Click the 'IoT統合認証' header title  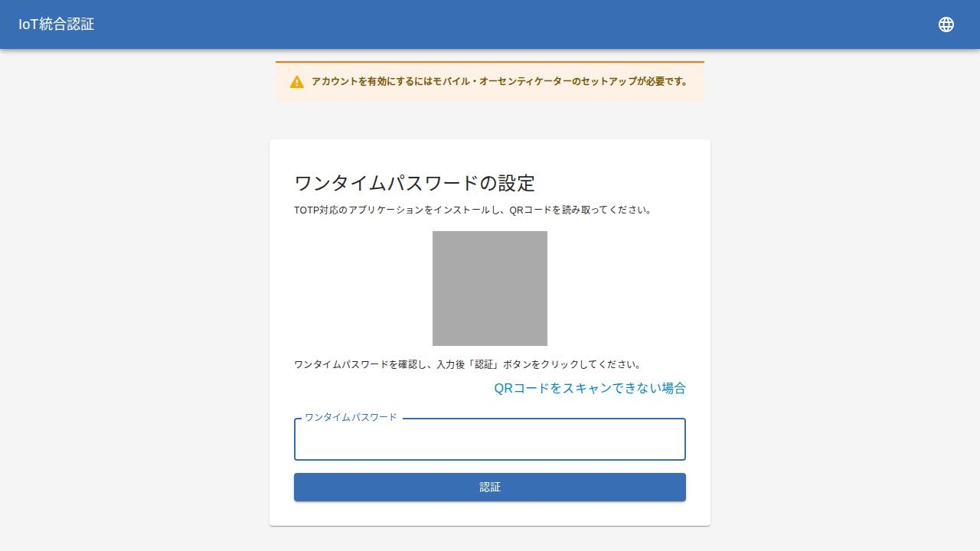click(x=57, y=24)
